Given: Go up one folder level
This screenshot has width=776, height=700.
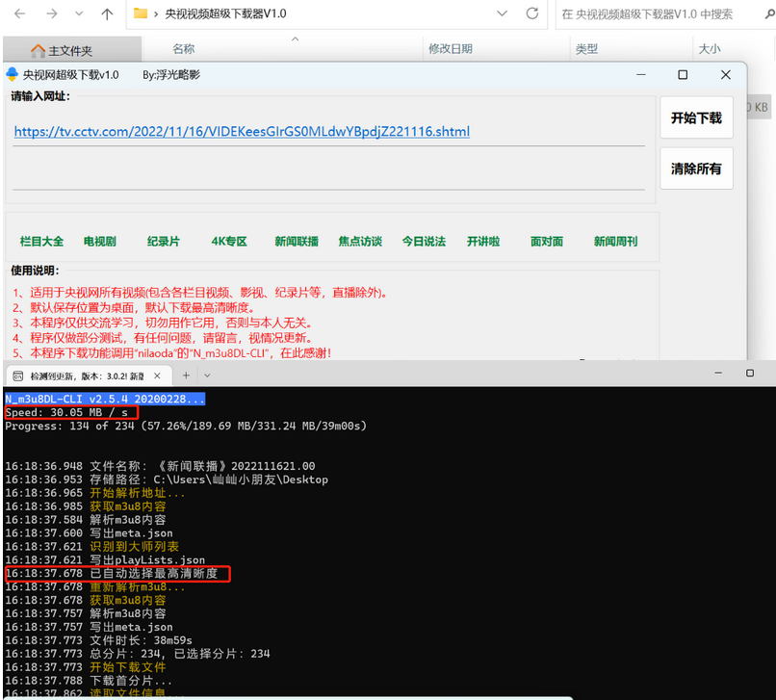Looking at the screenshot, I should coord(107,13).
